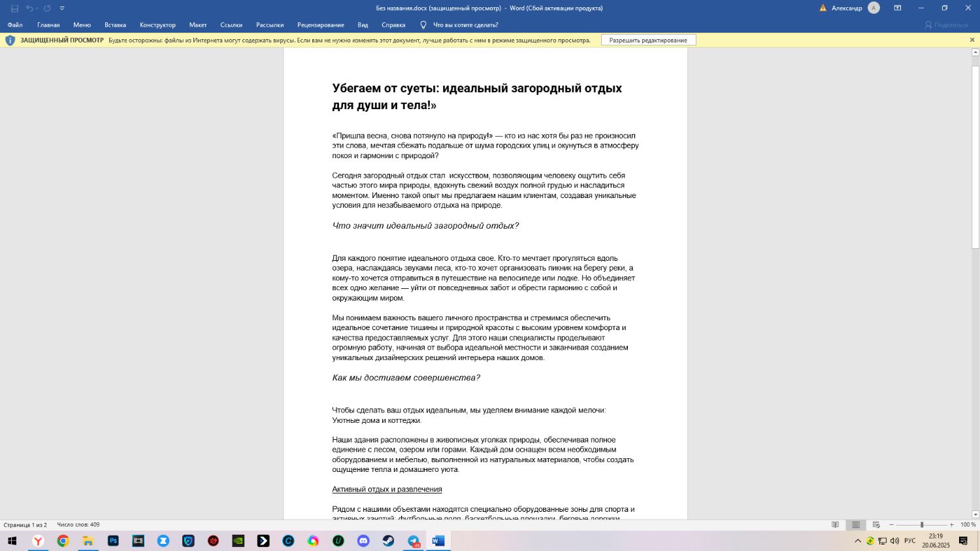
Task: Click the 'Число слов: 409' status indicator
Action: [x=78, y=525]
